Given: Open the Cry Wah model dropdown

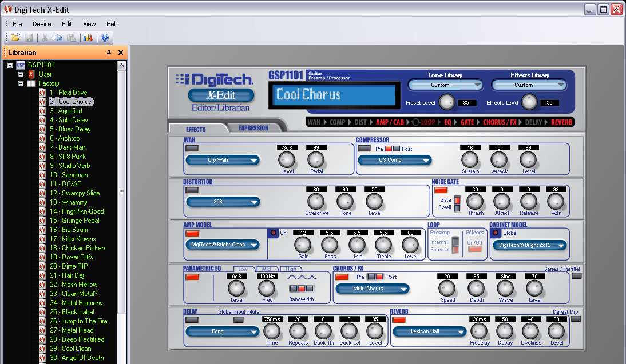Looking at the screenshot, I should coord(223,160).
